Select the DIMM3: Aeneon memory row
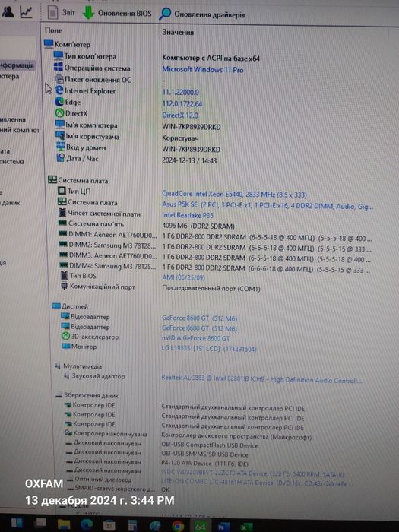Image resolution: width=399 pixels, height=532 pixels. point(215,257)
